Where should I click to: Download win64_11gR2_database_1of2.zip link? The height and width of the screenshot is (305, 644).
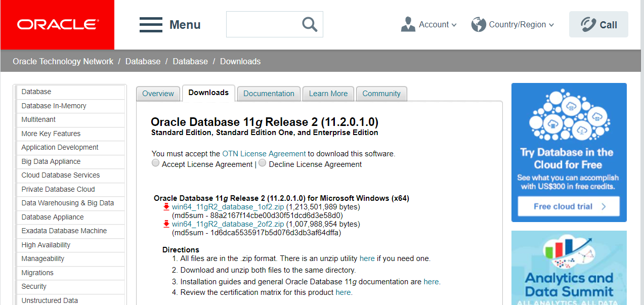pos(228,207)
